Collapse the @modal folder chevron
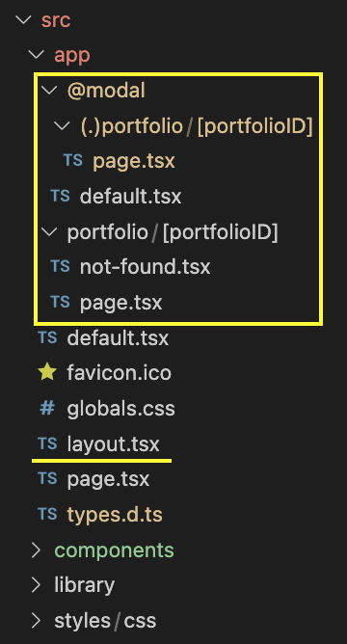This screenshot has height=644, width=347. [x=49, y=91]
